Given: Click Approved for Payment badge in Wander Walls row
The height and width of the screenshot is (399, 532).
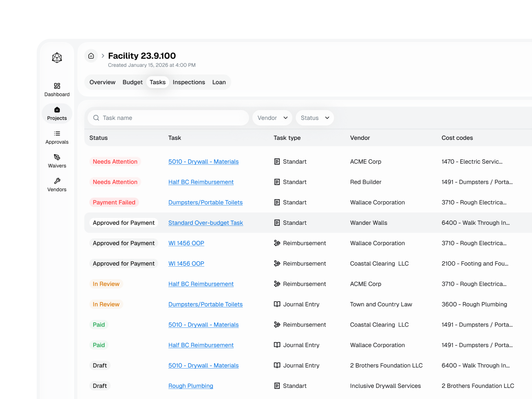Looking at the screenshot, I should pyautogui.click(x=124, y=223).
